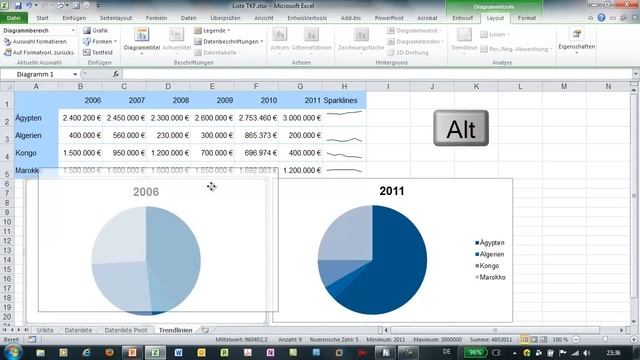Click horizontal scrollbar right arrow
640x360 pixels.
pyautogui.click(x=622, y=330)
